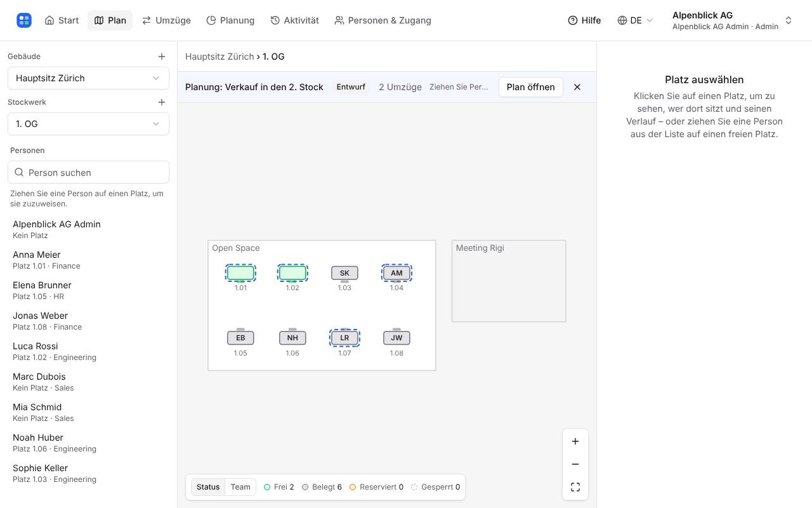This screenshot has height=508, width=812.
Task: Select desk LR at 1.07
Action: (344, 338)
